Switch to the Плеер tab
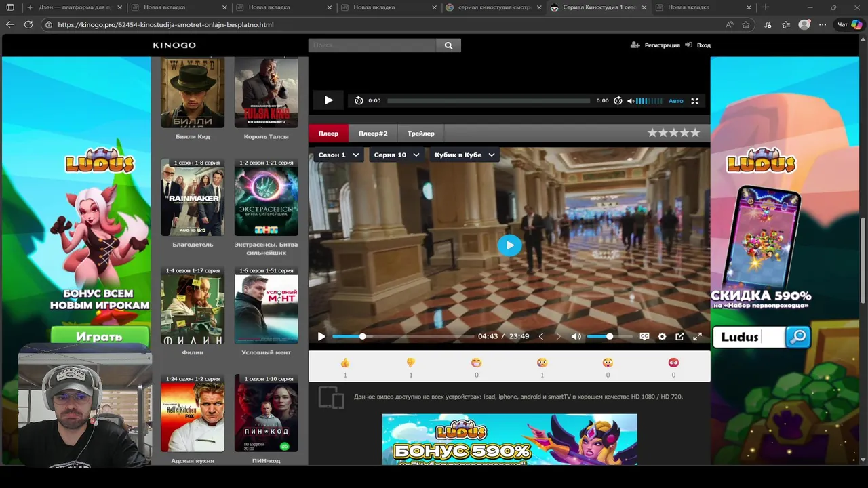The image size is (868, 488). click(328, 134)
